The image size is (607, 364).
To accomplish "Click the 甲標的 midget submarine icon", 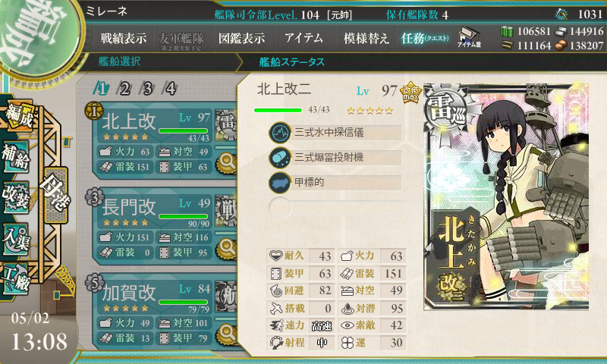I will (280, 182).
